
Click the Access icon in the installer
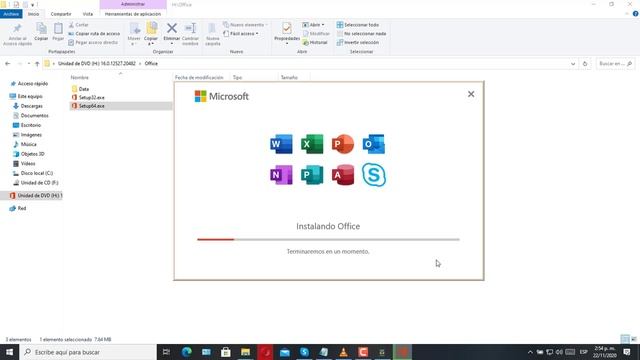coord(343,175)
